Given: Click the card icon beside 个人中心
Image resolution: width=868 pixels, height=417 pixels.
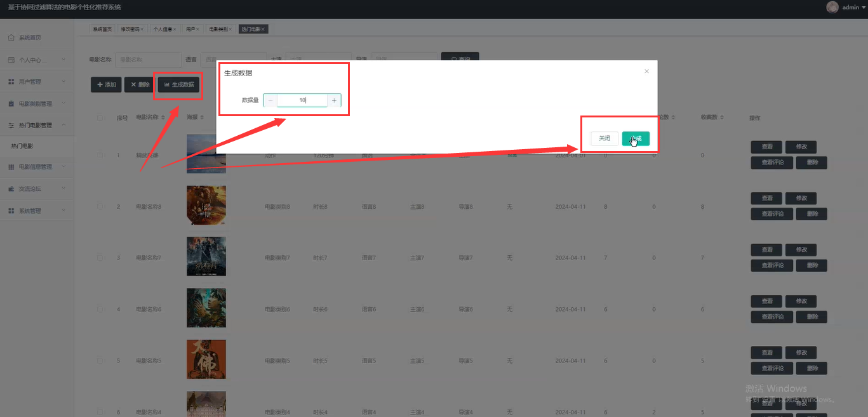Looking at the screenshot, I should click(x=11, y=60).
